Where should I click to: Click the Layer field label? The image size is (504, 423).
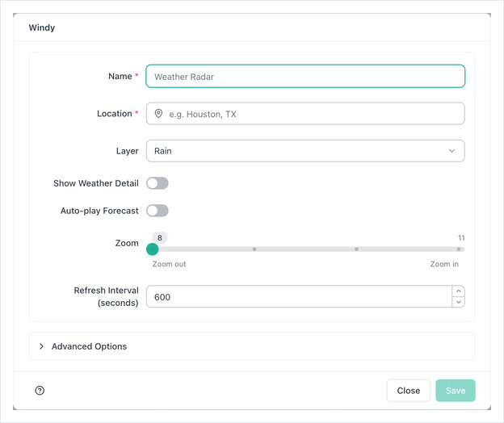pos(128,151)
